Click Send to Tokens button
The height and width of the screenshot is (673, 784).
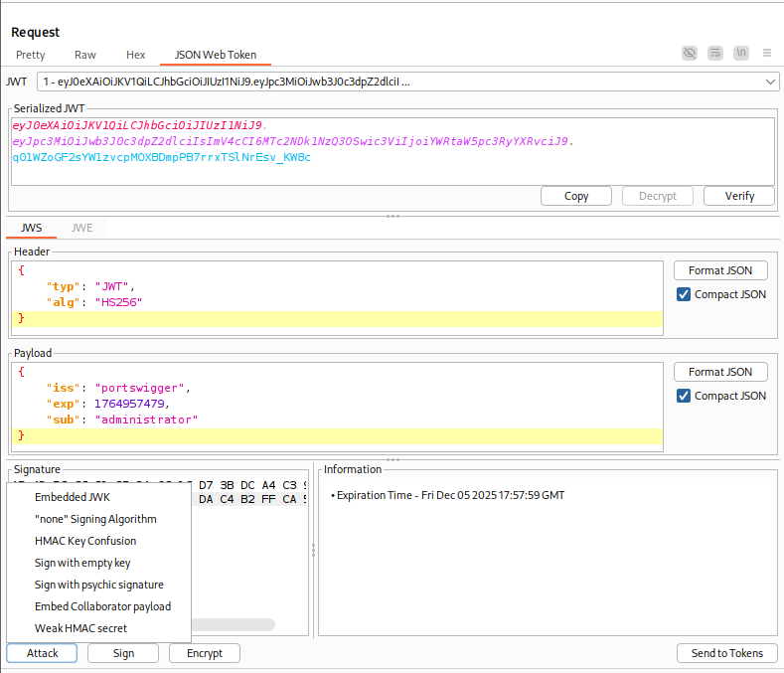(x=726, y=653)
